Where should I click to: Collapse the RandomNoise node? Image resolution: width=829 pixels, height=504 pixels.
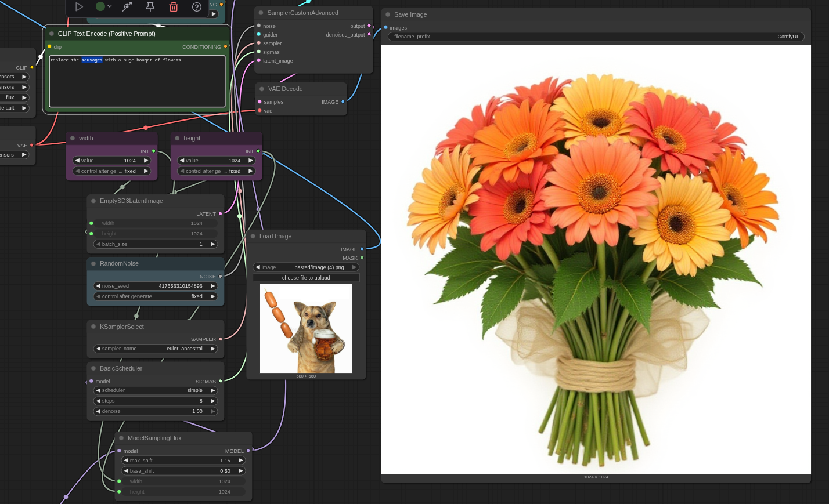(93, 263)
